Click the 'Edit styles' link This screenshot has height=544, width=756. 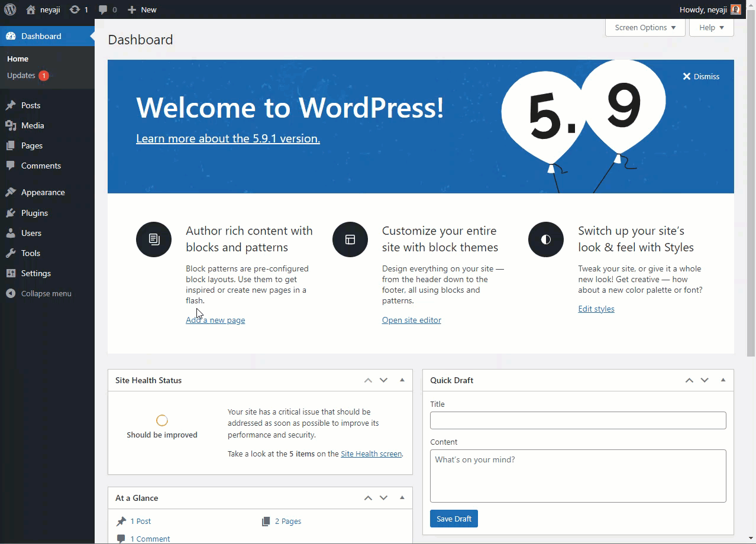click(596, 309)
